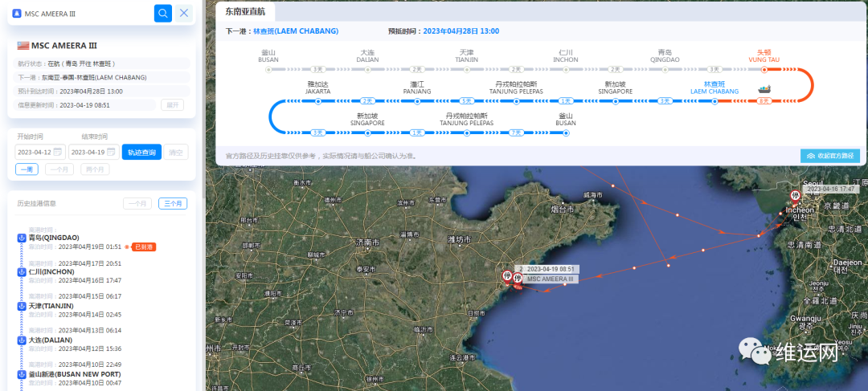Viewport: 868px width, 391px height.
Task: Clear the search with the X button
Action: 185,13
